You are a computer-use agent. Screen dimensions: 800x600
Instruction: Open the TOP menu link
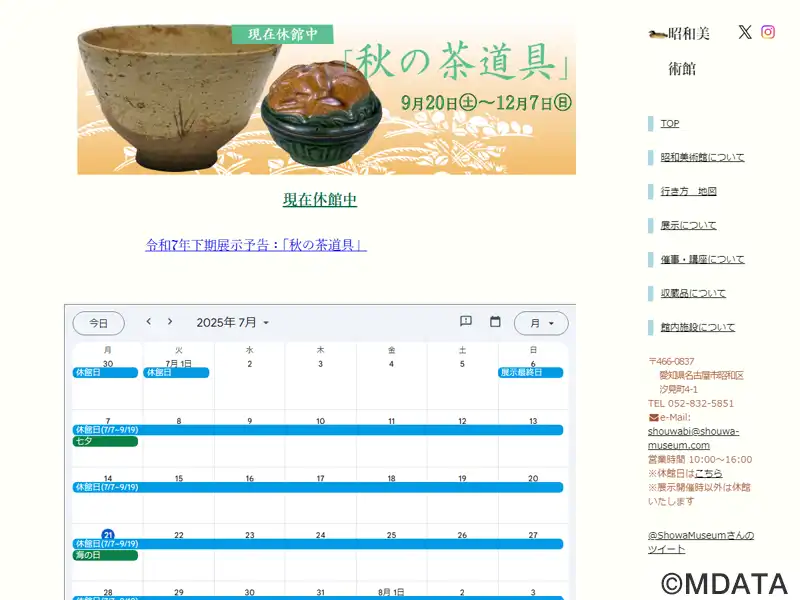click(669, 123)
